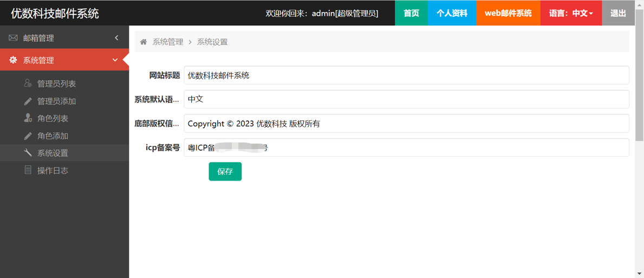
Task: Focus the 底部版权信息 copyright text field
Action: (406, 124)
